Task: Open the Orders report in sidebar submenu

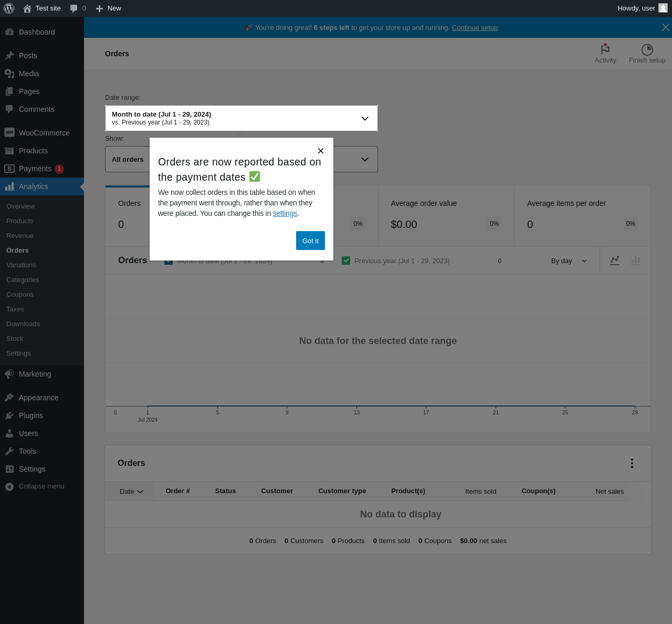Action: click(x=17, y=251)
